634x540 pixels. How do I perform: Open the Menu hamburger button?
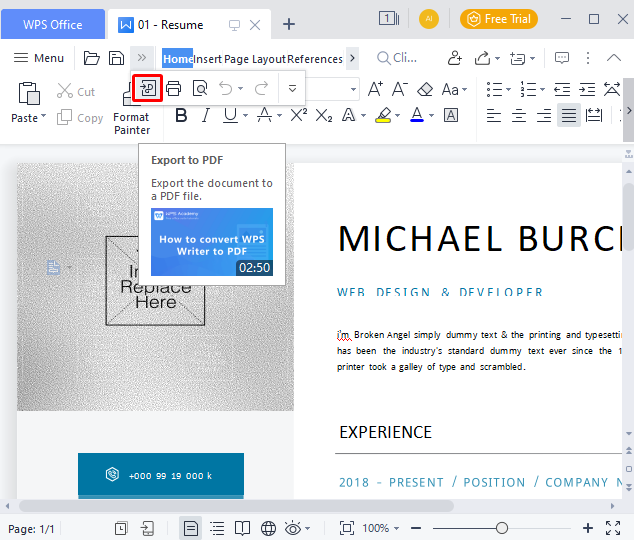tap(39, 58)
